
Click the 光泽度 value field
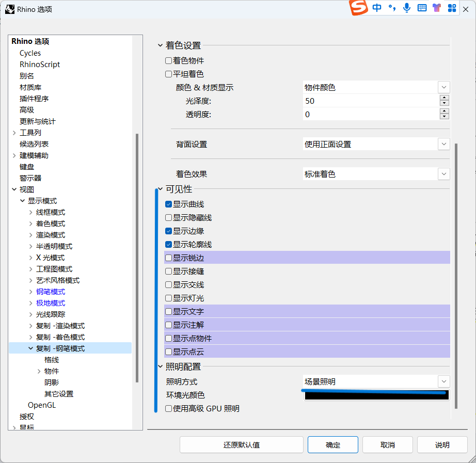371,101
